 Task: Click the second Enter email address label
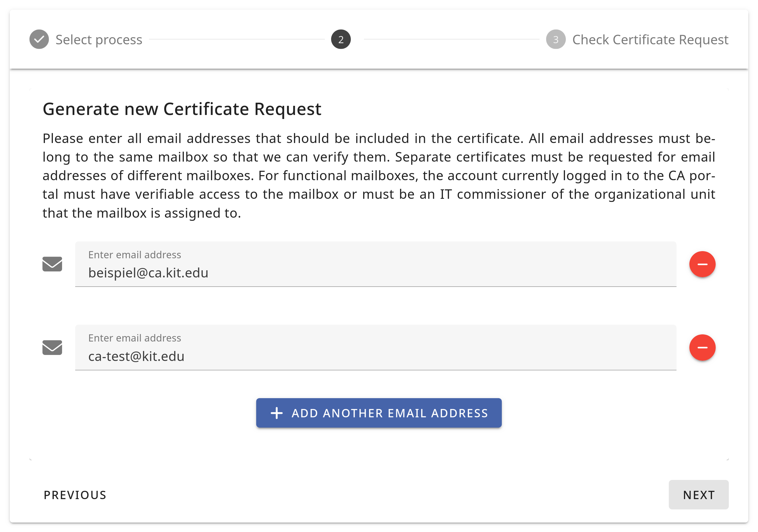(135, 338)
